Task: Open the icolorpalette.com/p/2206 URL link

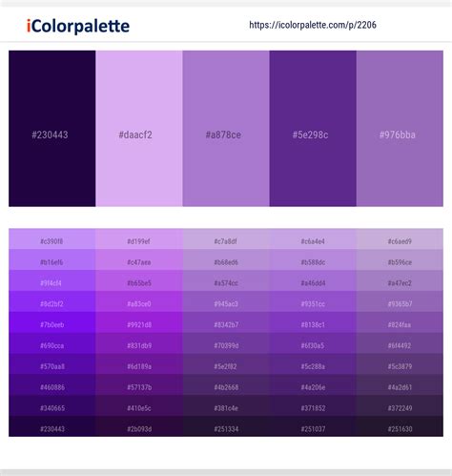Action: pos(313,25)
